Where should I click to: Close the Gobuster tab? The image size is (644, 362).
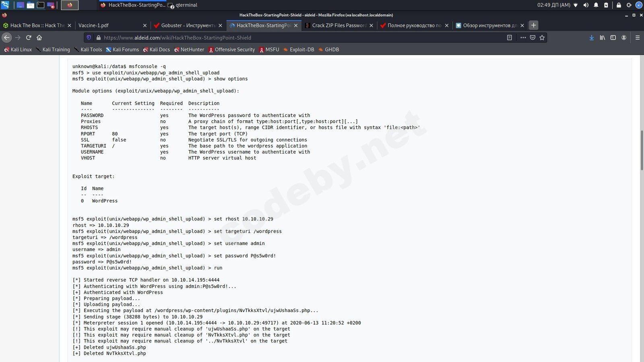pyautogui.click(x=220, y=25)
